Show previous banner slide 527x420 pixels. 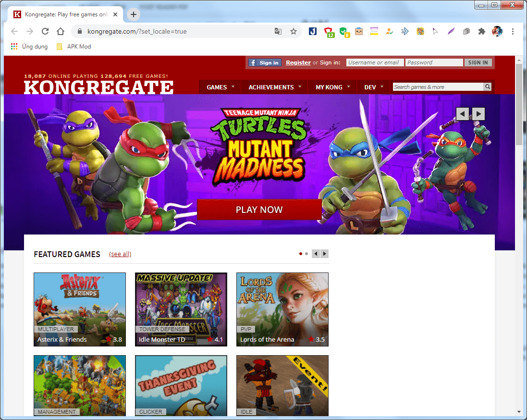coord(463,114)
